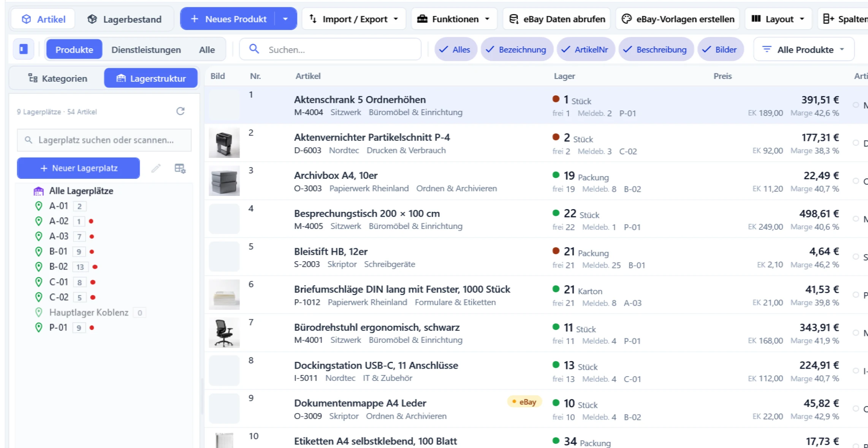The image size is (868, 448).
Task: Click the red warning dot beside B-02
Action: 95,267
